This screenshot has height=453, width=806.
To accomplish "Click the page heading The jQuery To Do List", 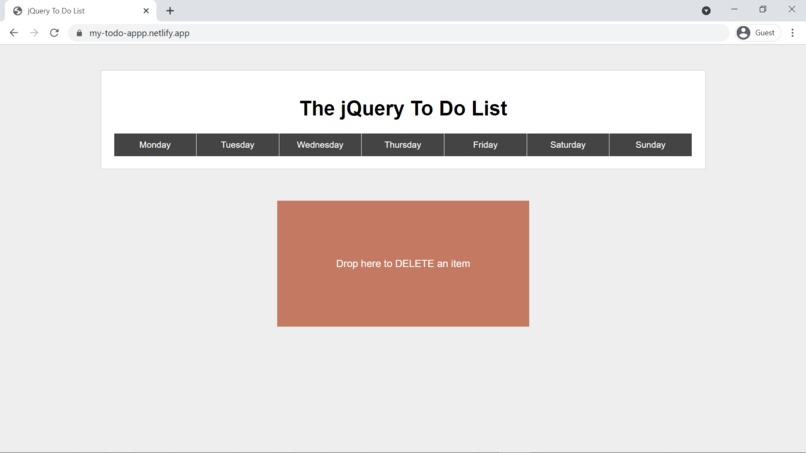I will [x=404, y=108].
